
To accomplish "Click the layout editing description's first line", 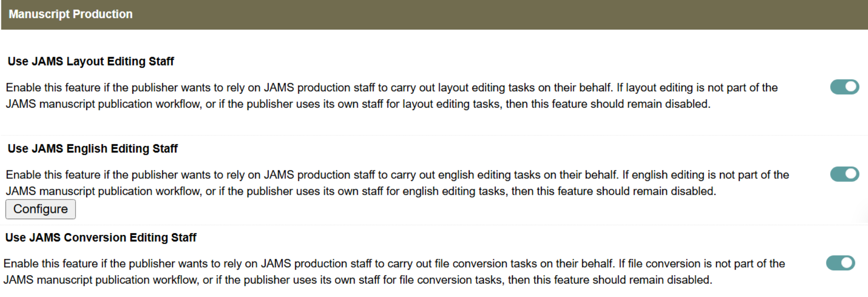I will (x=392, y=87).
